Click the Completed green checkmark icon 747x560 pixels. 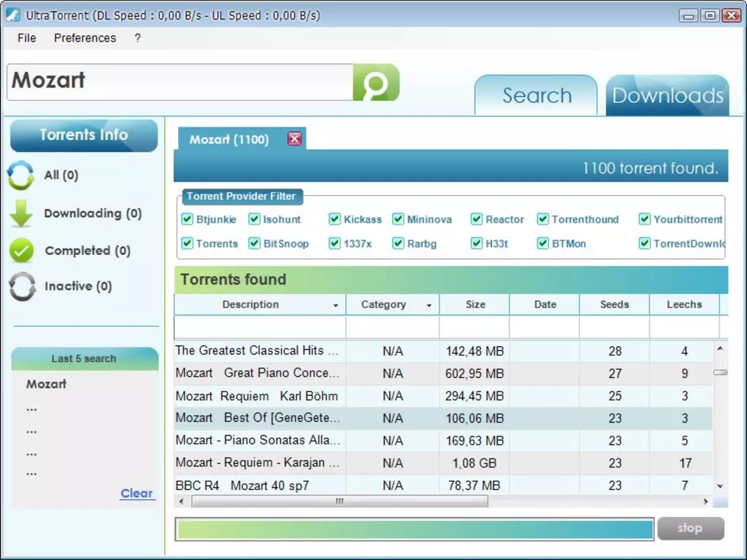[22, 251]
